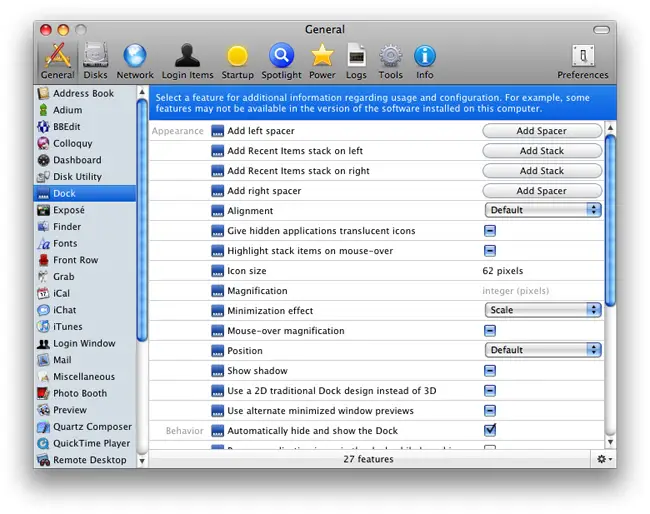Open Preferences from the toolbar

coord(582,61)
